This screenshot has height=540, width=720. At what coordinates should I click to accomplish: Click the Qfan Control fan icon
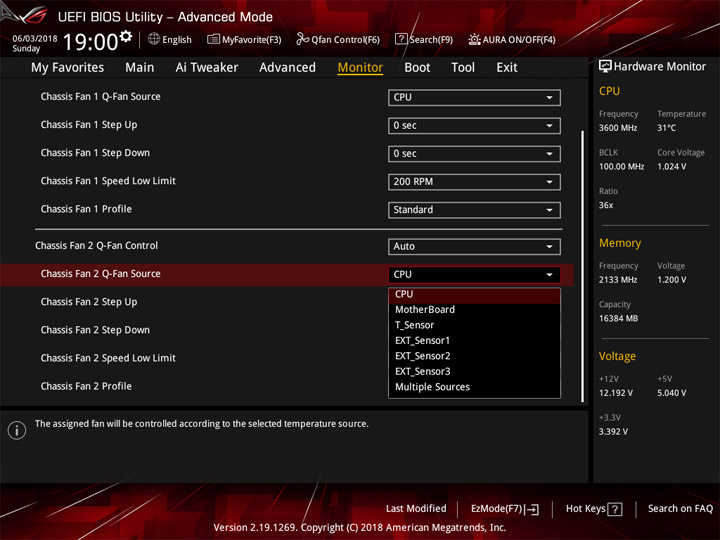point(302,39)
